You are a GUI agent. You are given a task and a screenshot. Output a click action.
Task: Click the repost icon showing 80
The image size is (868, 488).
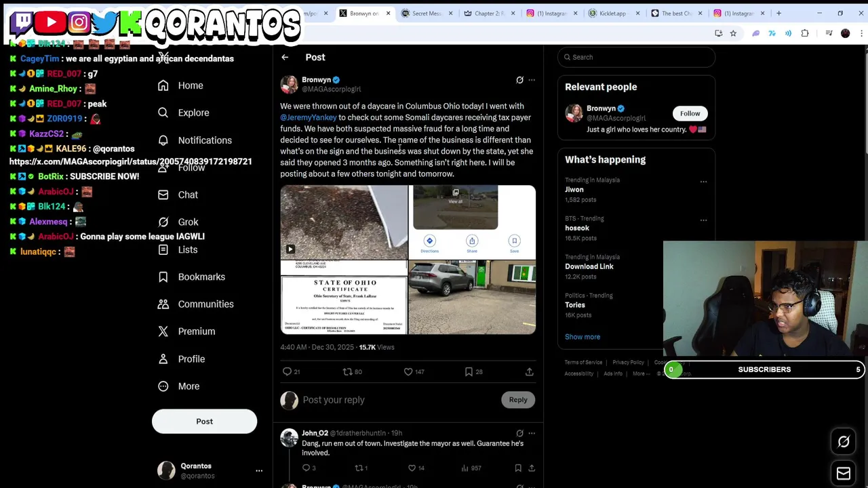pyautogui.click(x=353, y=371)
